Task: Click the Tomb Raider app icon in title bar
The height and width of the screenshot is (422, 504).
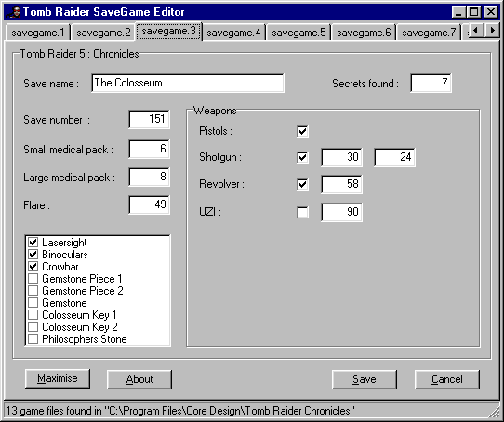Action: (x=14, y=12)
